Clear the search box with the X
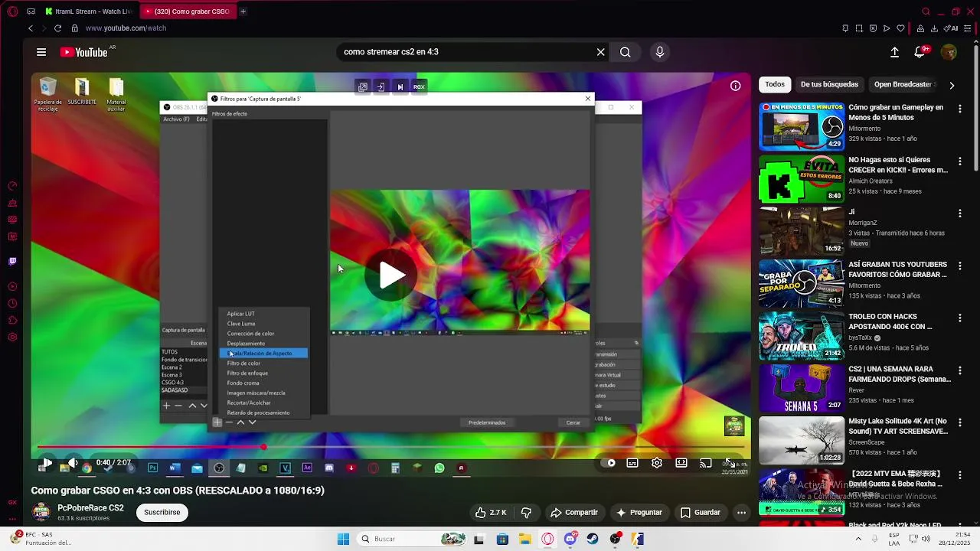This screenshot has width=980, height=551. coord(601,52)
